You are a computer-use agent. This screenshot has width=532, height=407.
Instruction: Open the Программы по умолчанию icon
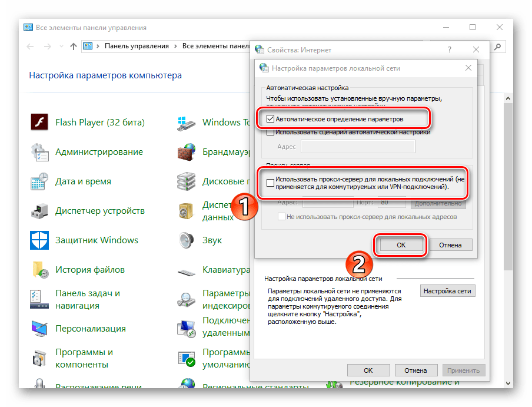click(x=187, y=359)
